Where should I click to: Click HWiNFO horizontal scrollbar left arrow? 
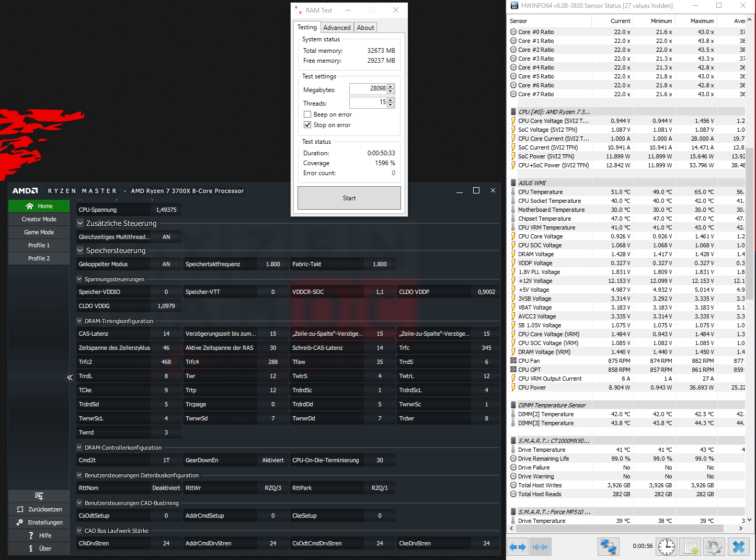511,529
